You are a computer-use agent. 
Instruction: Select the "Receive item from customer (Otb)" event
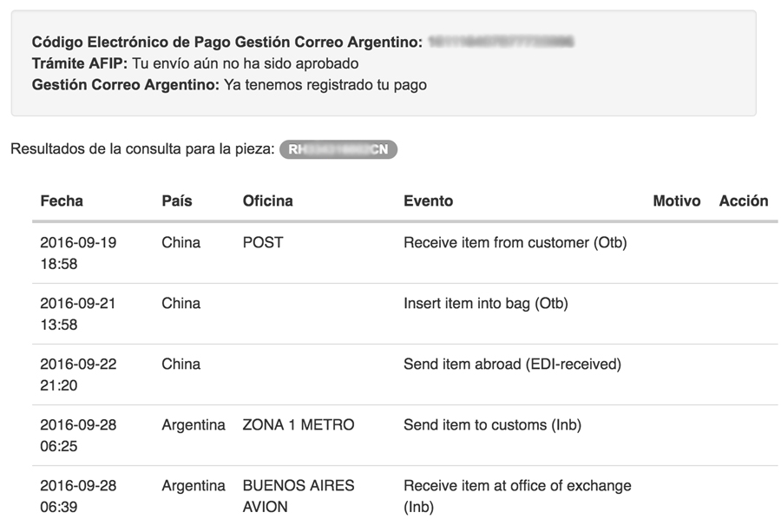pyautogui.click(x=515, y=243)
